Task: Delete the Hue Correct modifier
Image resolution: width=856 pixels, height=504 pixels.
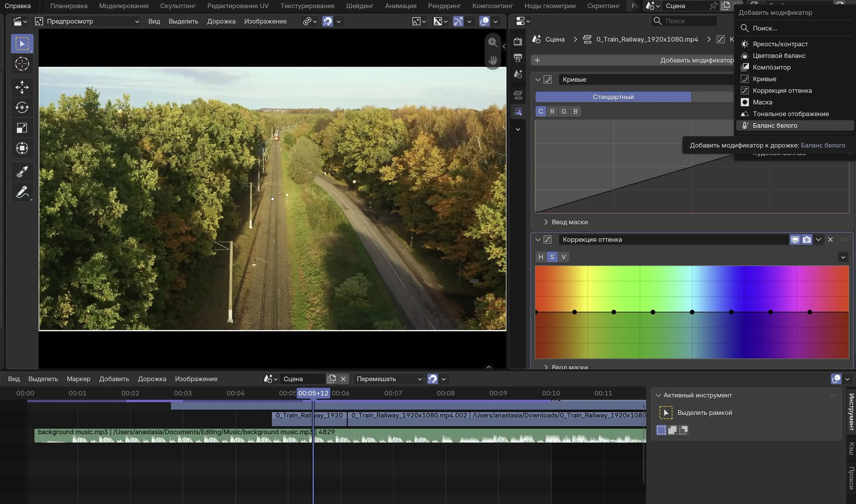Action: click(x=830, y=239)
